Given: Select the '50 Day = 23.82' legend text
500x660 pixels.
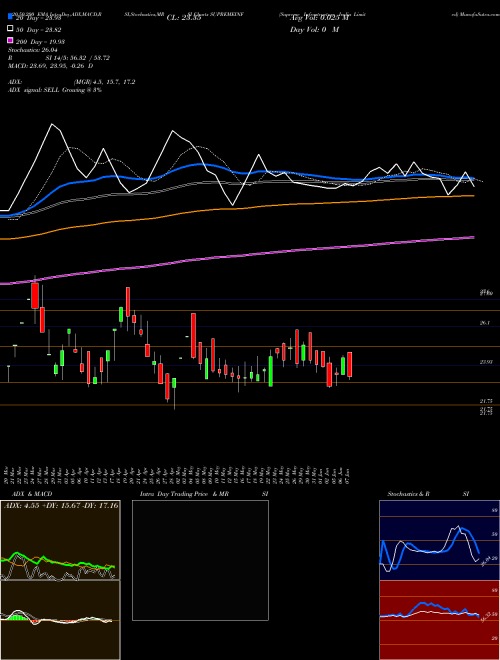Looking at the screenshot, I should pos(41,30).
